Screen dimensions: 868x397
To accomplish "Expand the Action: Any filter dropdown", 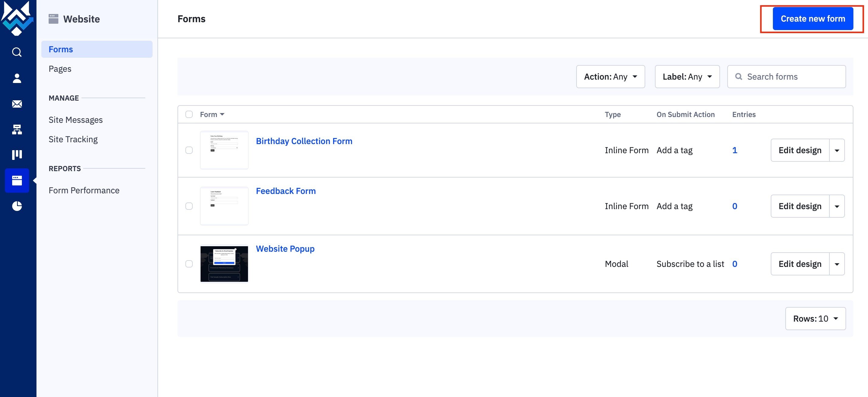I will click(x=611, y=77).
